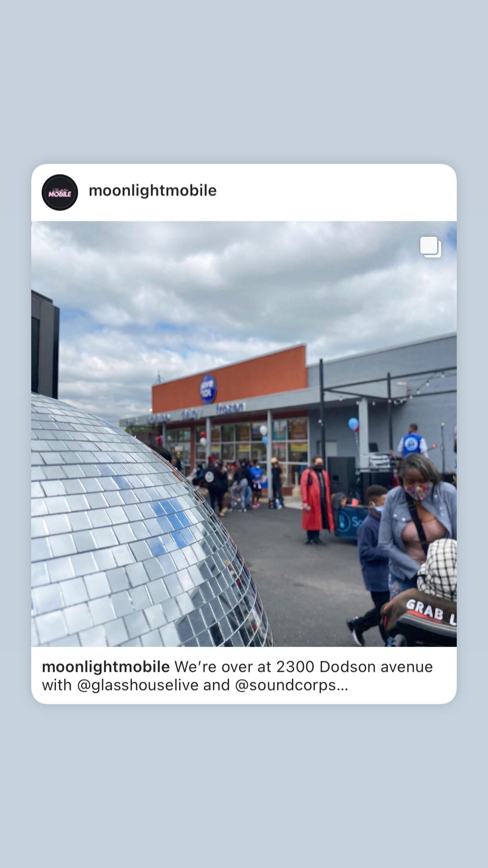Tap the moonlightmobile profile avatar
Viewport: 488px width, 868px height.
point(60,192)
